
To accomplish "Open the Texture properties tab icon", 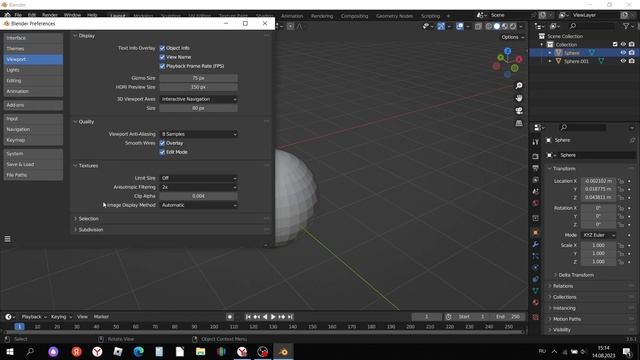I will pos(536,317).
